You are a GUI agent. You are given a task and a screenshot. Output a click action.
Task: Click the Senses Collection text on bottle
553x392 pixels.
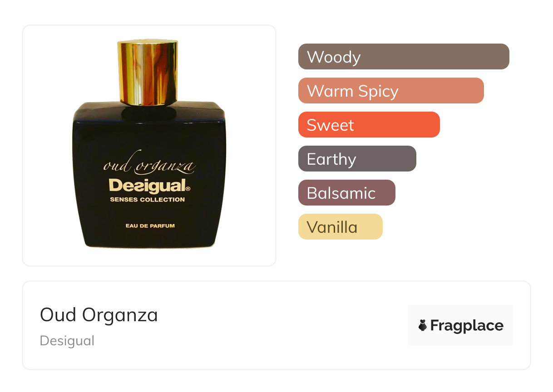(147, 200)
